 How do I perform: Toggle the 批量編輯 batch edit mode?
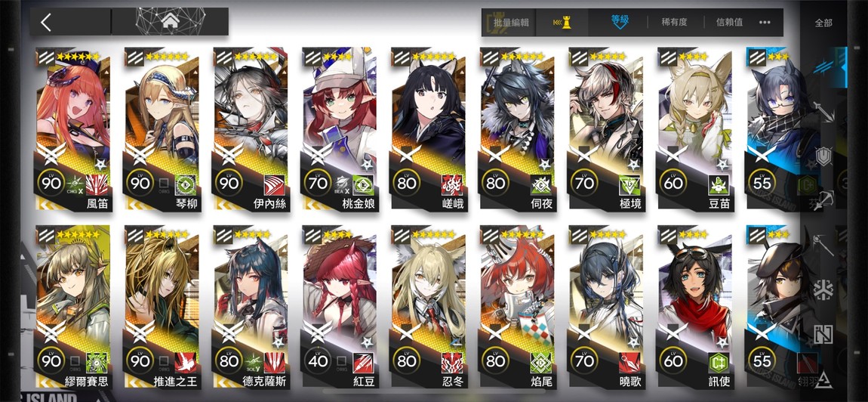(x=510, y=23)
